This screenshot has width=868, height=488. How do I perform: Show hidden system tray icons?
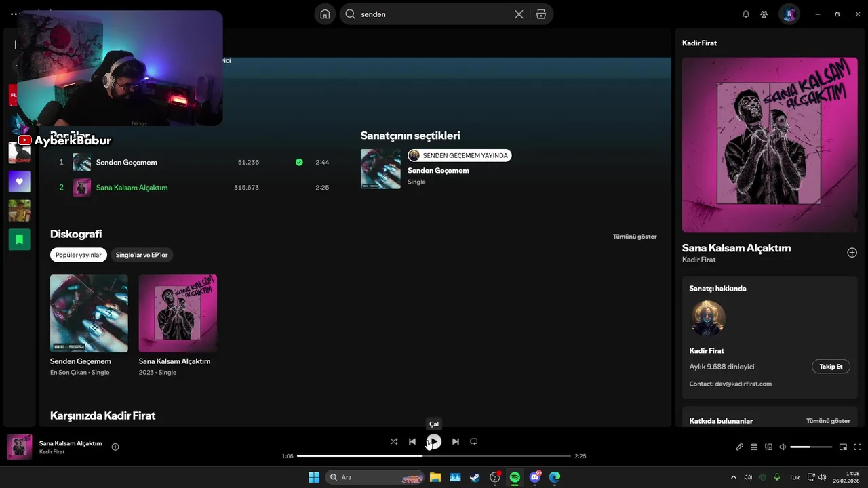tap(733, 477)
